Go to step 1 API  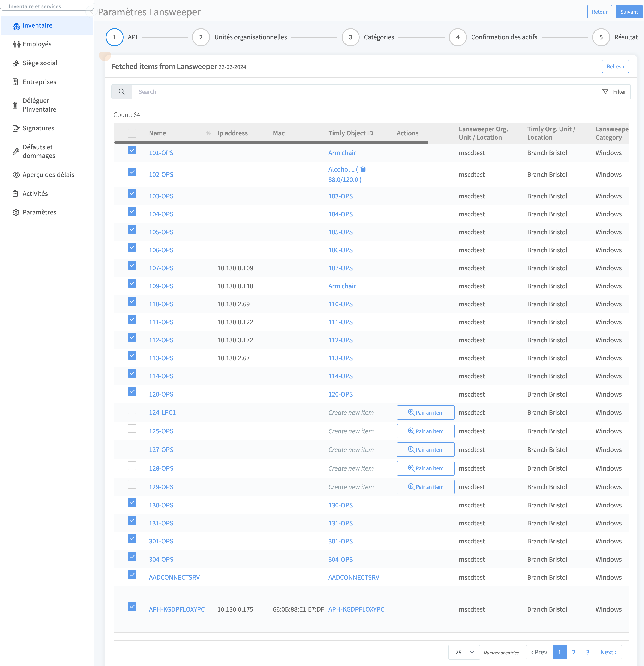pyautogui.click(x=115, y=37)
